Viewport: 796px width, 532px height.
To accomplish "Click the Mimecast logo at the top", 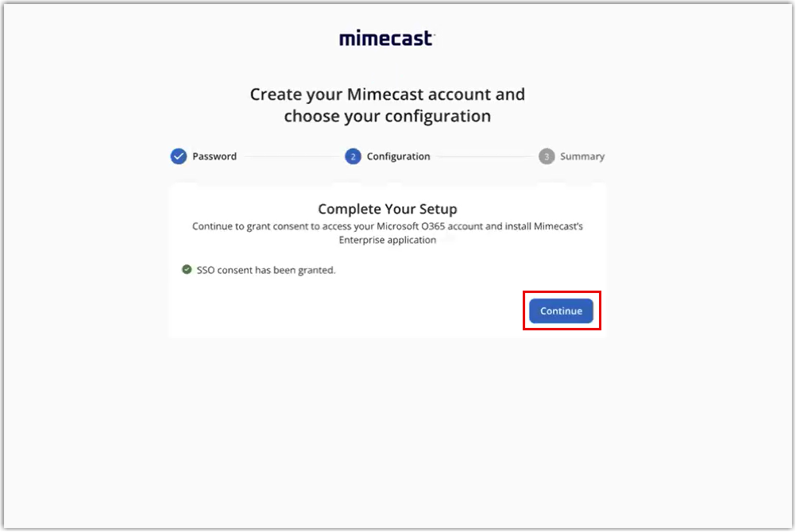I will pyautogui.click(x=386, y=37).
